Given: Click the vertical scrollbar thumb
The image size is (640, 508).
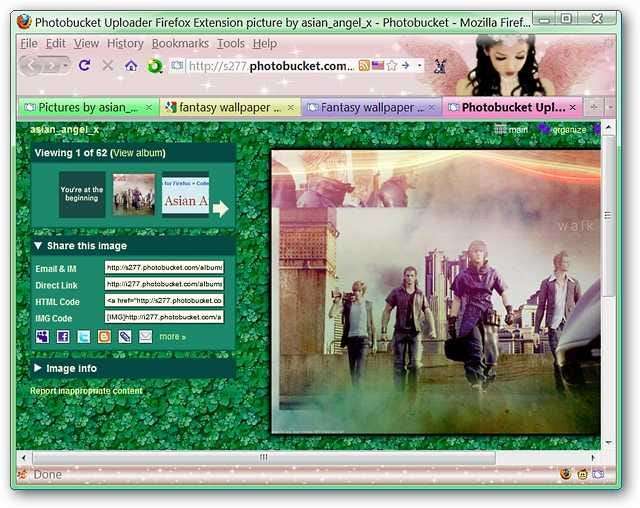Looking at the screenshot, I should pos(608,216).
